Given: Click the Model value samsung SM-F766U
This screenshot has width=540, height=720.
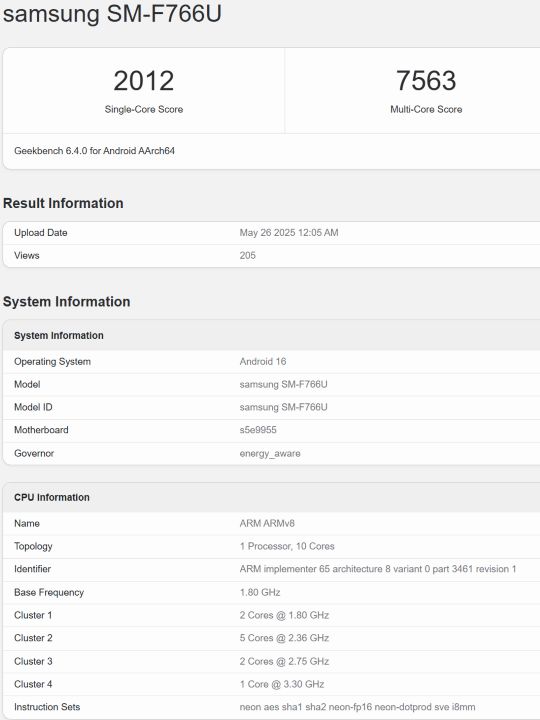Looking at the screenshot, I should (283, 385).
